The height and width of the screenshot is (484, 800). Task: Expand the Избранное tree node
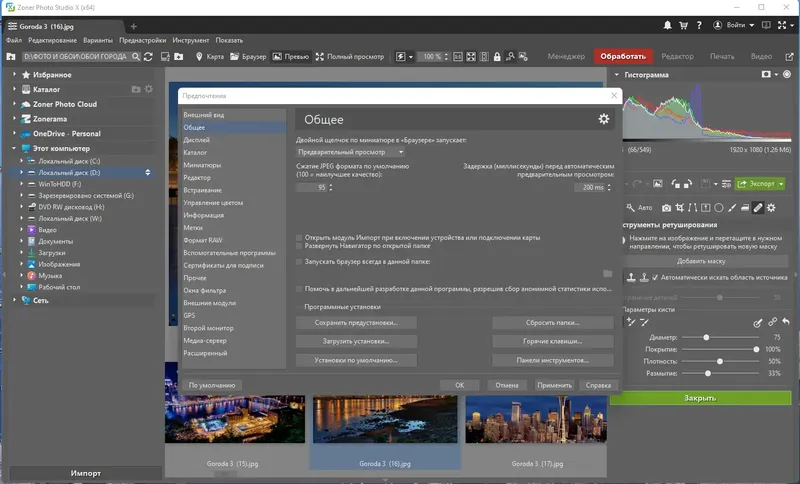click(15, 75)
